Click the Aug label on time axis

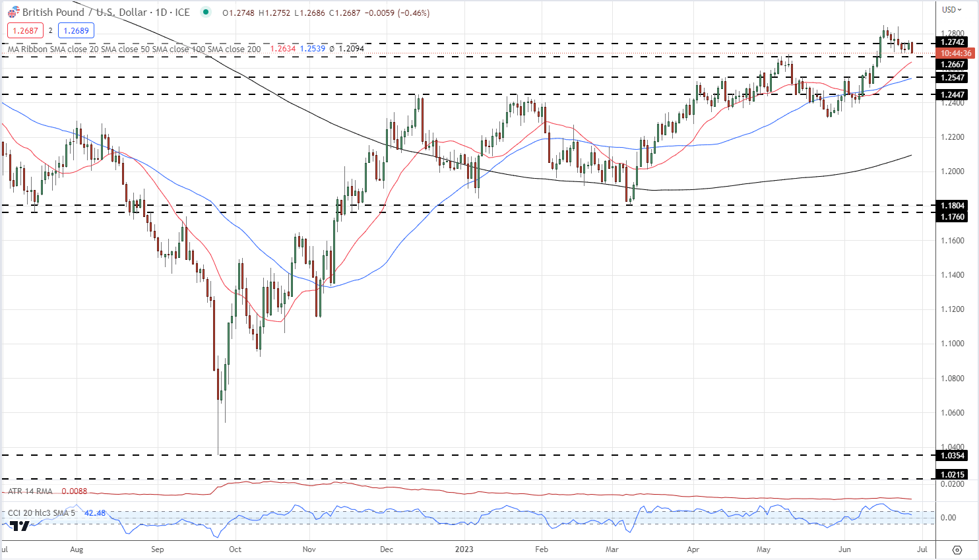pos(77,549)
